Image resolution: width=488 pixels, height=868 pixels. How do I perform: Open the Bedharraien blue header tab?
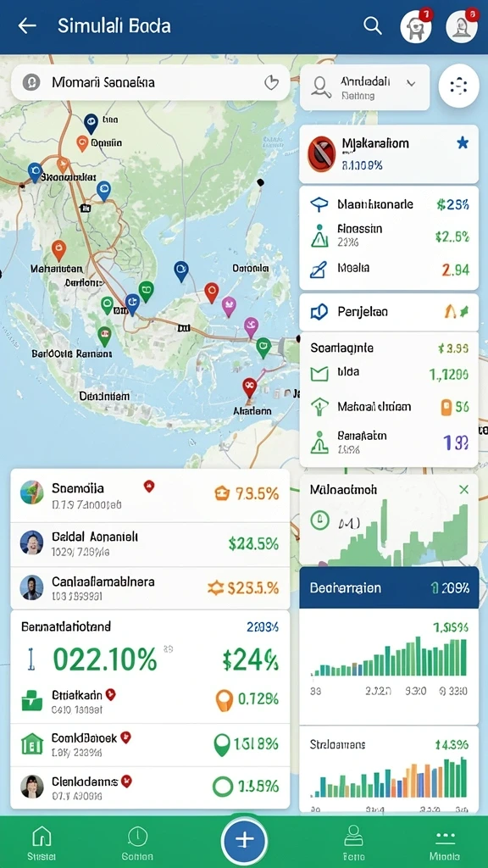pos(388,587)
